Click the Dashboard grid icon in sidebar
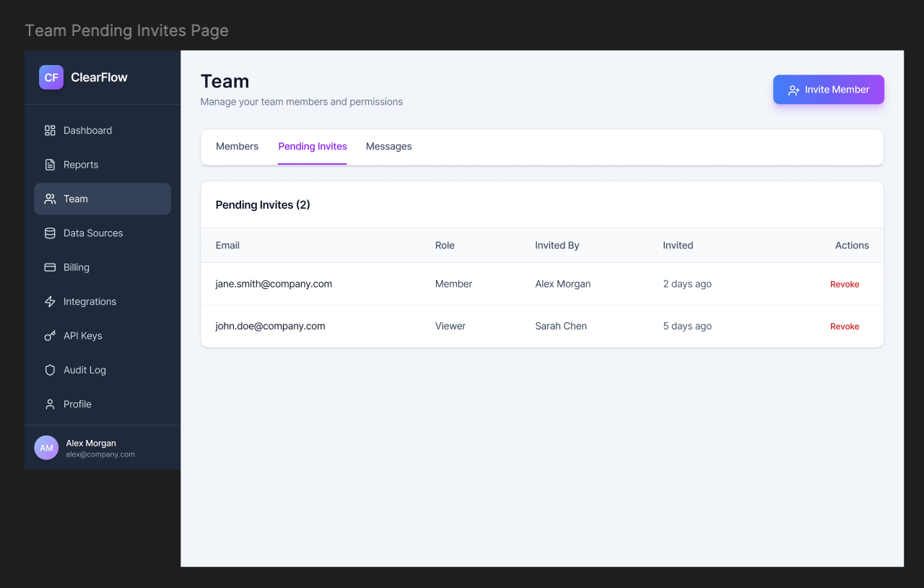 (x=50, y=131)
